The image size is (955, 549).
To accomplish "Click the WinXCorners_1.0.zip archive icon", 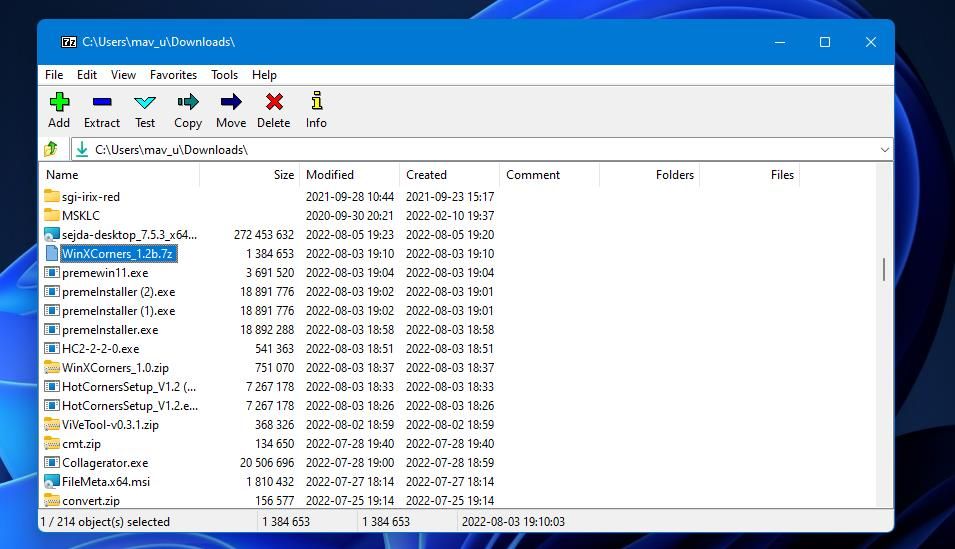I will 52,367.
